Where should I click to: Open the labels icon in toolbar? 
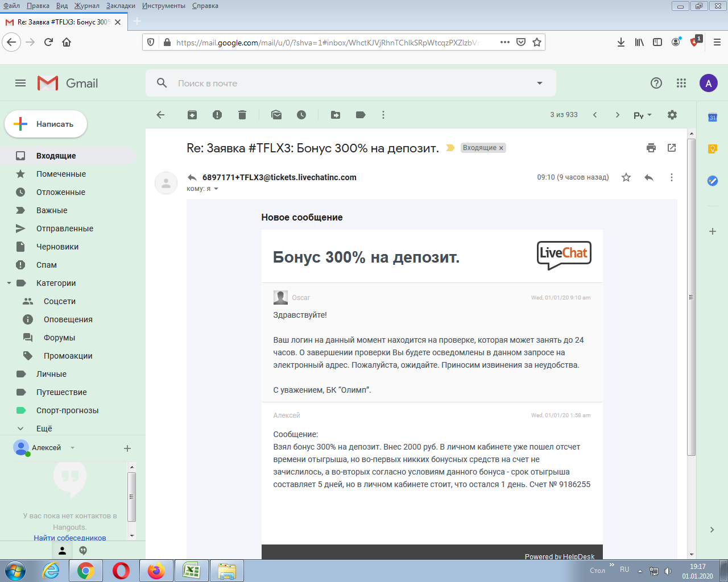361,115
